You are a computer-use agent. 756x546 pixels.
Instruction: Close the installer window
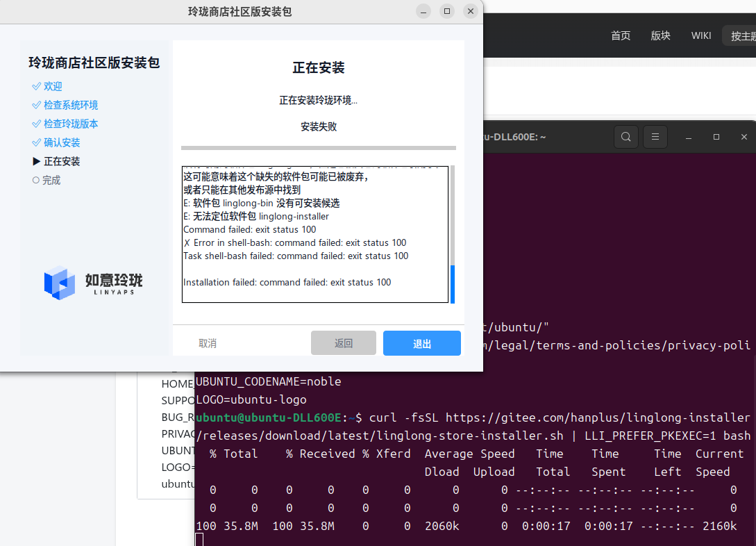(x=471, y=12)
